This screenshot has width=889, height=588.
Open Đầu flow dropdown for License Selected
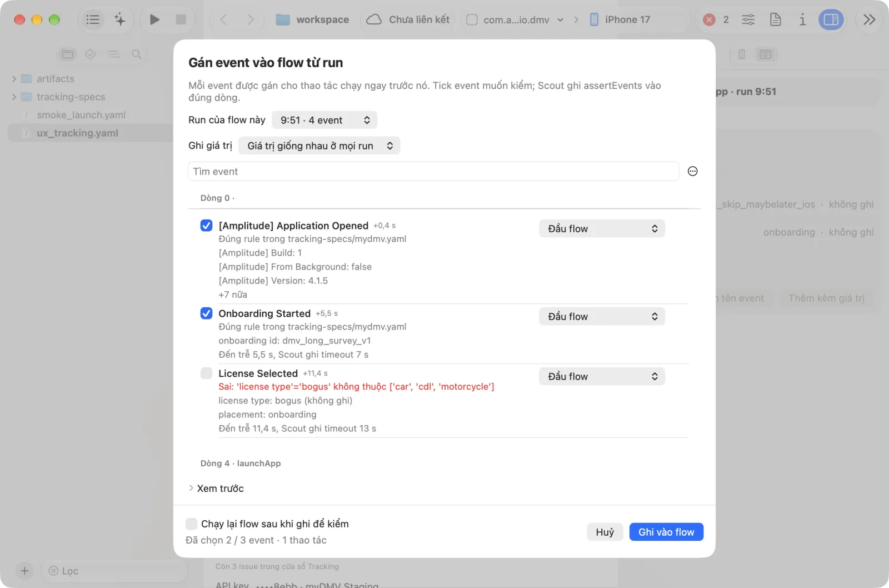602,376
